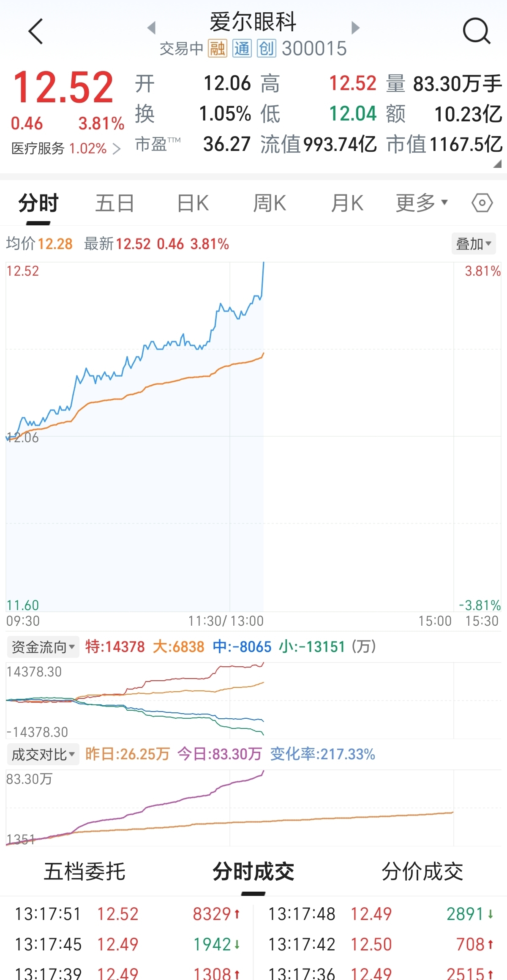Image resolution: width=507 pixels, height=980 pixels.
Task: Switch to the 月K tab
Action: click(x=347, y=203)
